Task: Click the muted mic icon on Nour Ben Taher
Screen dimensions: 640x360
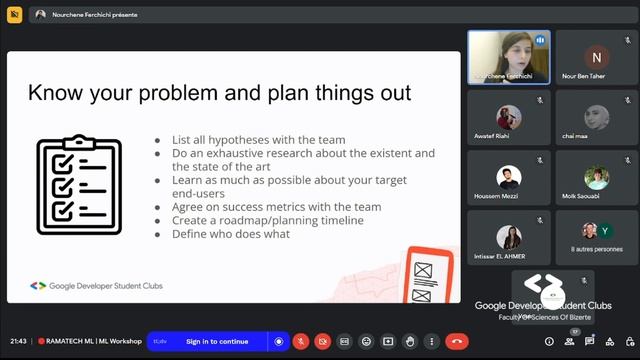Action: click(628, 40)
